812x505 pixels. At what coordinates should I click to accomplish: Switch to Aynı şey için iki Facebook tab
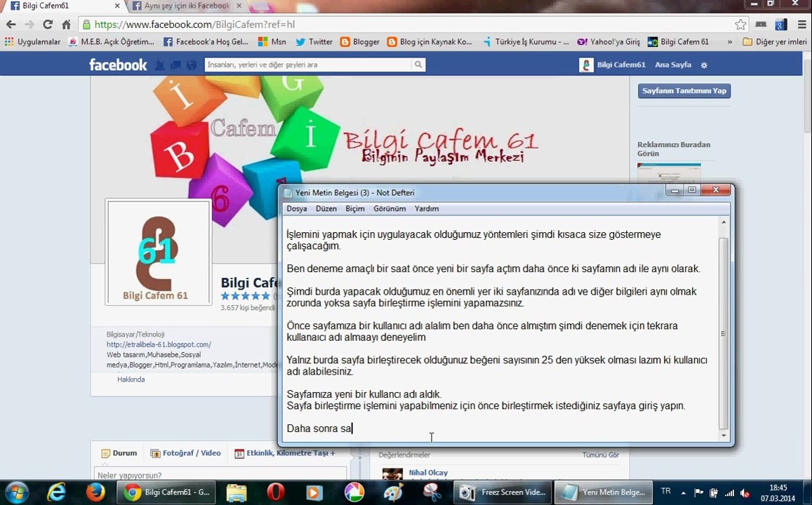pyautogui.click(x=187, y=6)
